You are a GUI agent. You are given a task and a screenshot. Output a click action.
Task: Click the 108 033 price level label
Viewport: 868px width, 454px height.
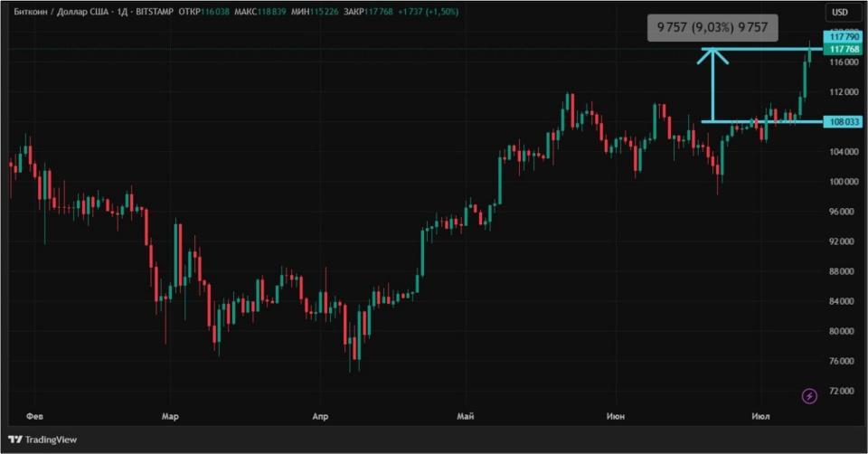(x=843, y=122)
